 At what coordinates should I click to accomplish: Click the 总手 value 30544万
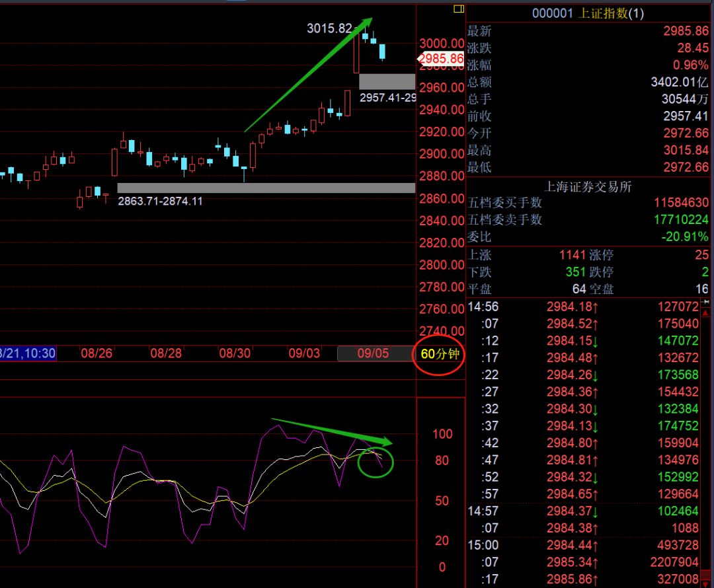coord(685,99)
